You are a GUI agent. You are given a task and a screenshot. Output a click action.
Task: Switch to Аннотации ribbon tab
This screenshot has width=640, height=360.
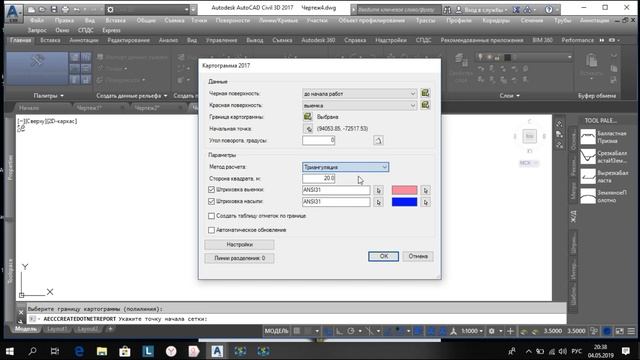pos(84,40)
